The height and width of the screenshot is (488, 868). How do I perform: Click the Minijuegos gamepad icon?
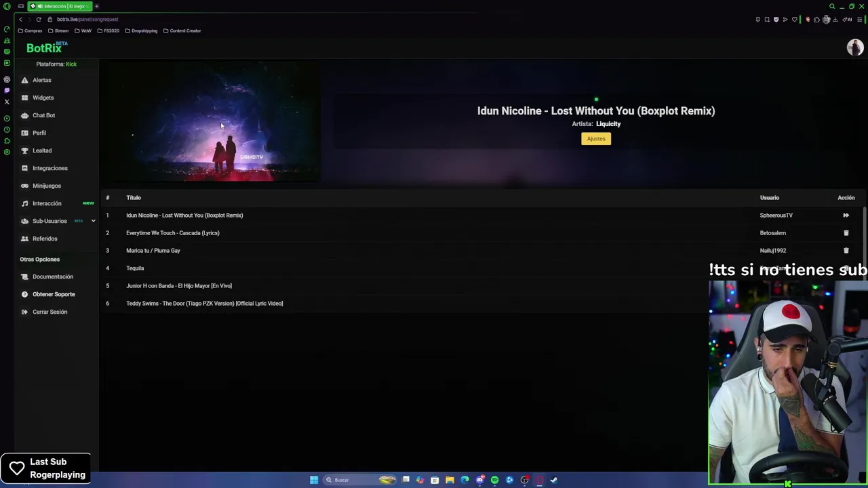coord(25,186)
